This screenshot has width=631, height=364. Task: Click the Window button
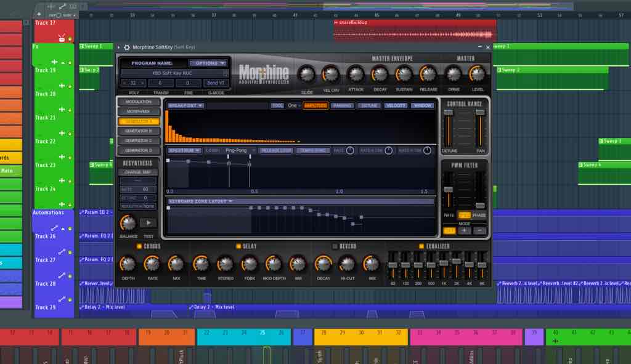pos(422,105)
